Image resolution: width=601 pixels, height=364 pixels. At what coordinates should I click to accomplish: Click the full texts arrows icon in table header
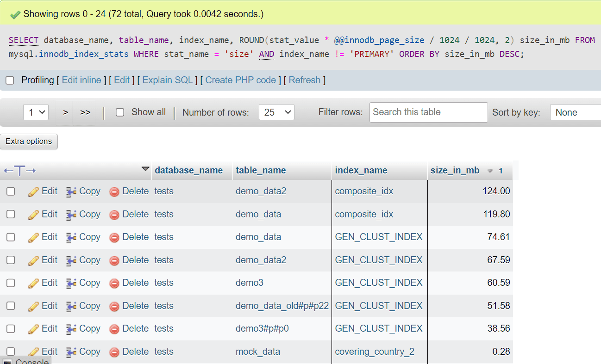pyautogui.click(x=19, y=171)
